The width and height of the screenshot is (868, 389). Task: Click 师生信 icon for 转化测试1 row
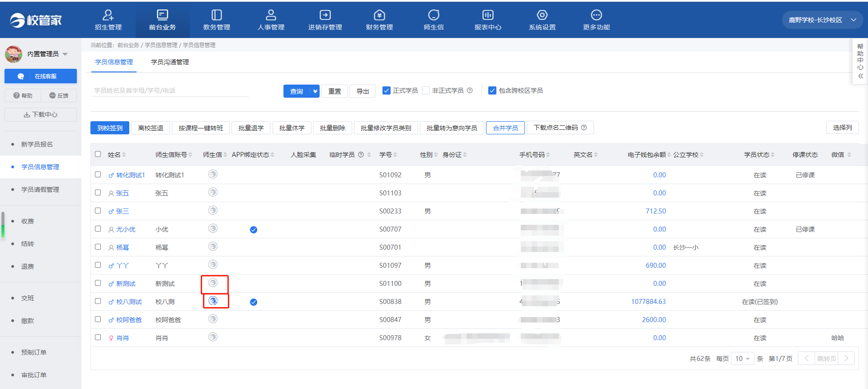coord(213,174)
